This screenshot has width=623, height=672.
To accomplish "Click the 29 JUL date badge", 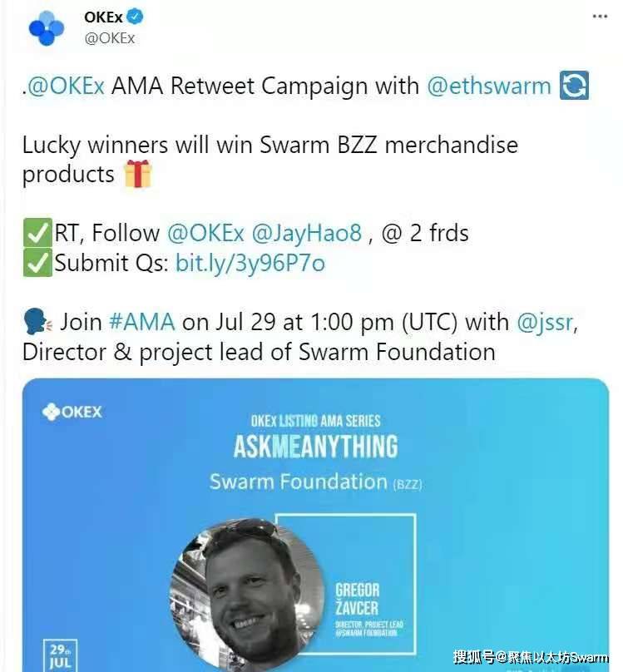I will (60, 655).
